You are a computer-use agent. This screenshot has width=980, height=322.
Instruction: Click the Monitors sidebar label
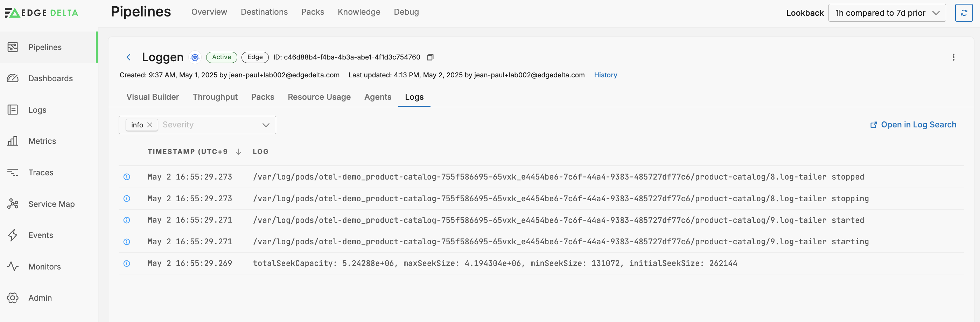(44, 266)
